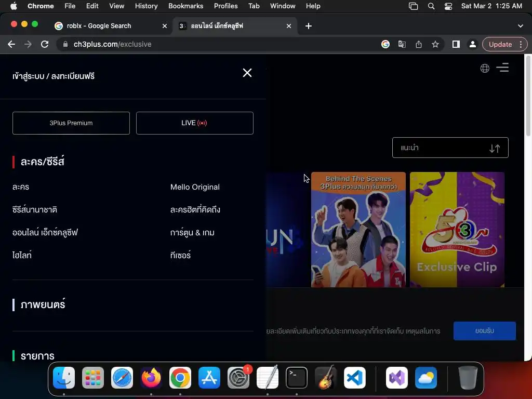Select การ์ตูน & เกม link
Screen dimensions: 532x399
(192, 232)
